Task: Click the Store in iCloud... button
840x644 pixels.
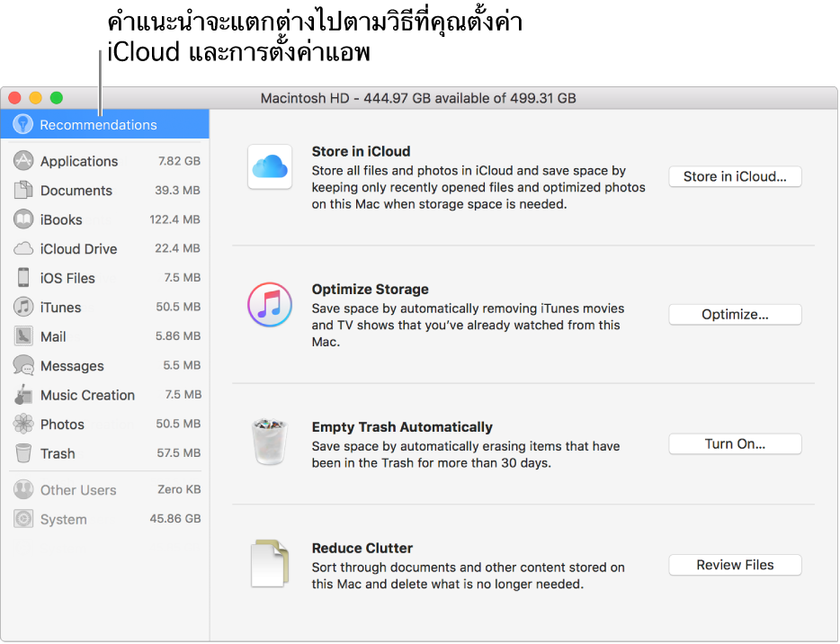Action: coord(735,177)
